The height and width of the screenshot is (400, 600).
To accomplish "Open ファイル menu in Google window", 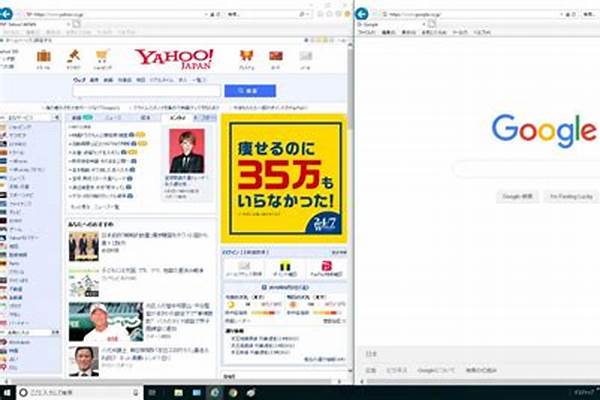I will [367, 33].
